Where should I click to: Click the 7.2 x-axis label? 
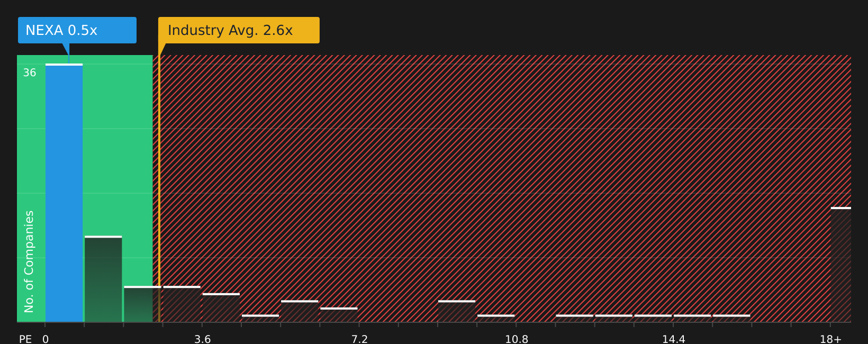click(359, 339)
